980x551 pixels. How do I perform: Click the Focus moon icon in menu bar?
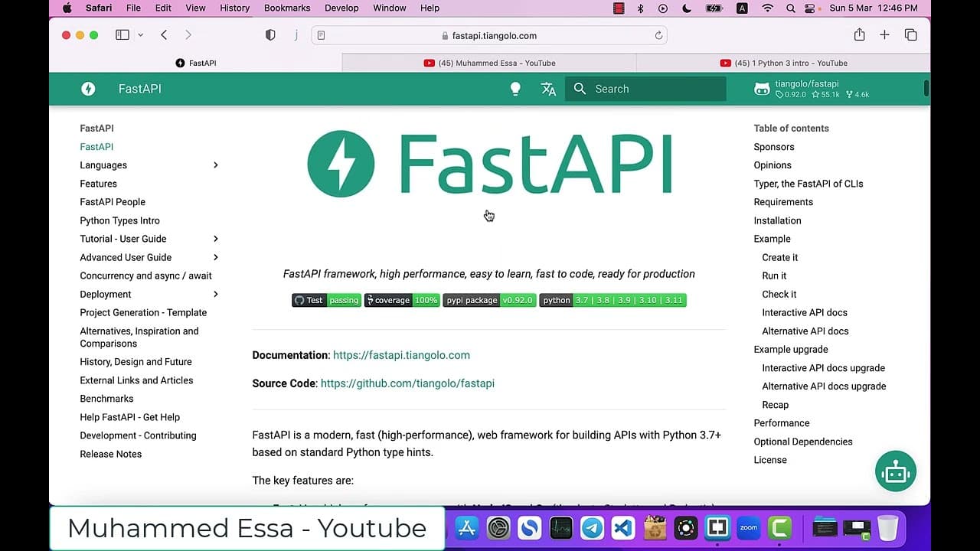pos(687,8)
